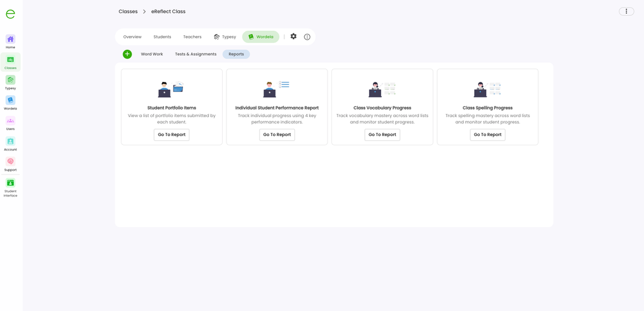The height and width of the screenshot is (311, 644).
Task: Switch to the Students tab
Action: [x=162, y=37]
